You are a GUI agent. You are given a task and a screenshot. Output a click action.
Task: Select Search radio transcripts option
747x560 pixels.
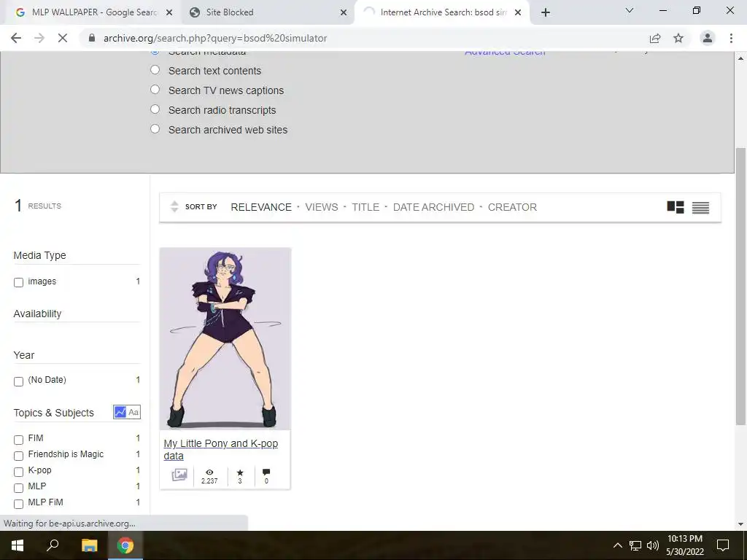(155, 109)
